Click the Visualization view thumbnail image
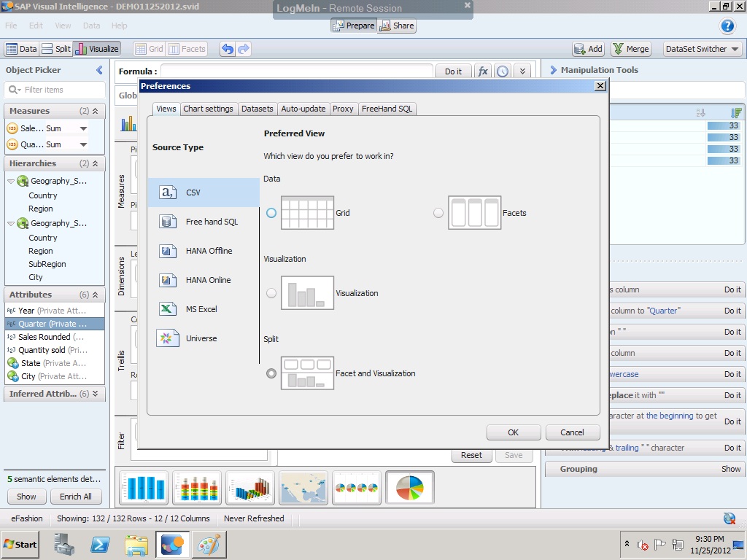 (307, 293)
